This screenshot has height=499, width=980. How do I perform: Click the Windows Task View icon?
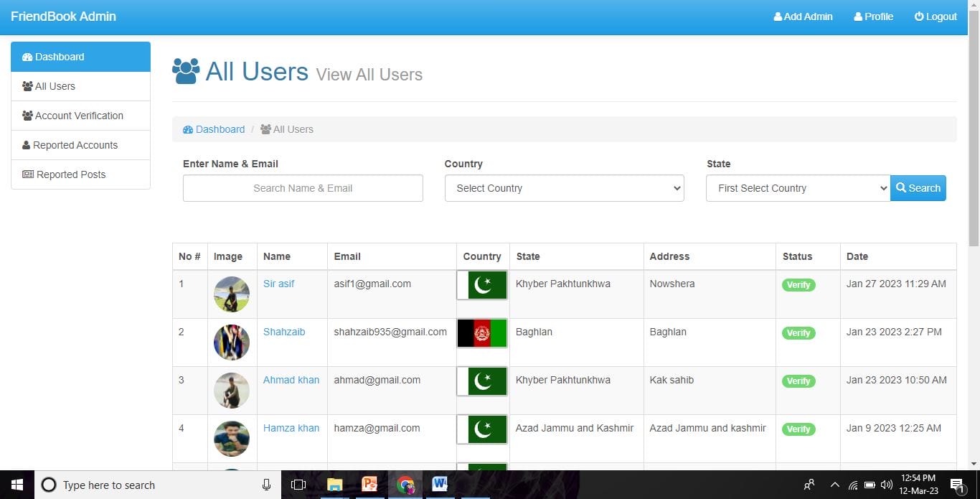pos(298,485)
